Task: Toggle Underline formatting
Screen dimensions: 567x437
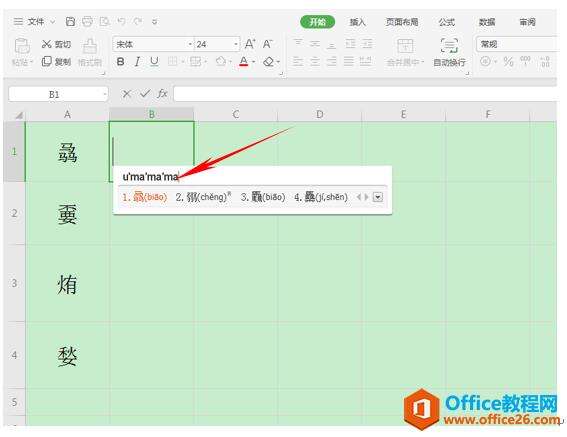Action: point(154,62)
